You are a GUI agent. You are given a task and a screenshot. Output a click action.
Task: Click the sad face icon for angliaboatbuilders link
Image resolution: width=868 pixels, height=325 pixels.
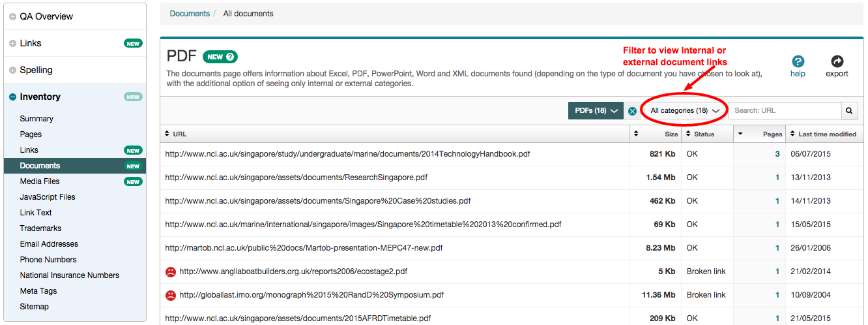tap(170, 271)
